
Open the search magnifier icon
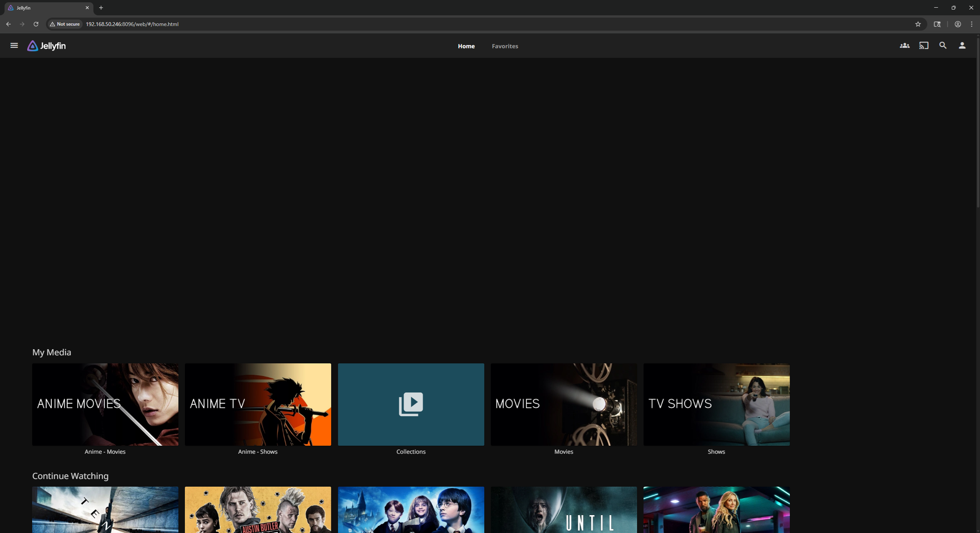pyautogui.click(x=943, y=46)
